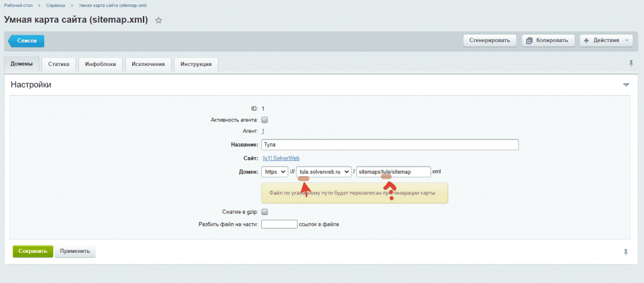The width and height of the screenshot is (644, 283).
Task: Click the Сгенерировать button
Action: click(x=490, y=40)
